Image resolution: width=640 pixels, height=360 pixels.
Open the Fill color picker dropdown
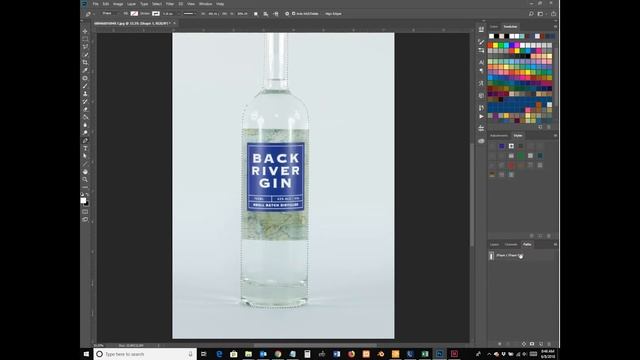point(134,13)
